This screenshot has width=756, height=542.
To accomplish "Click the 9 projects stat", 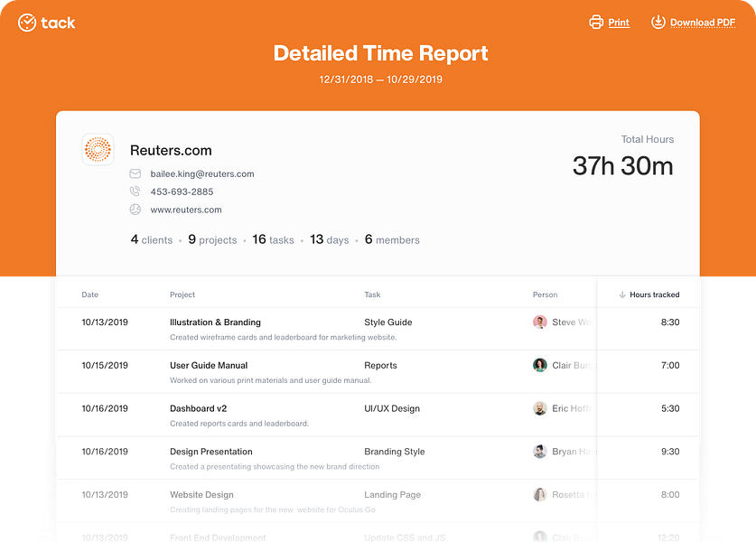I will coord(212,239).
